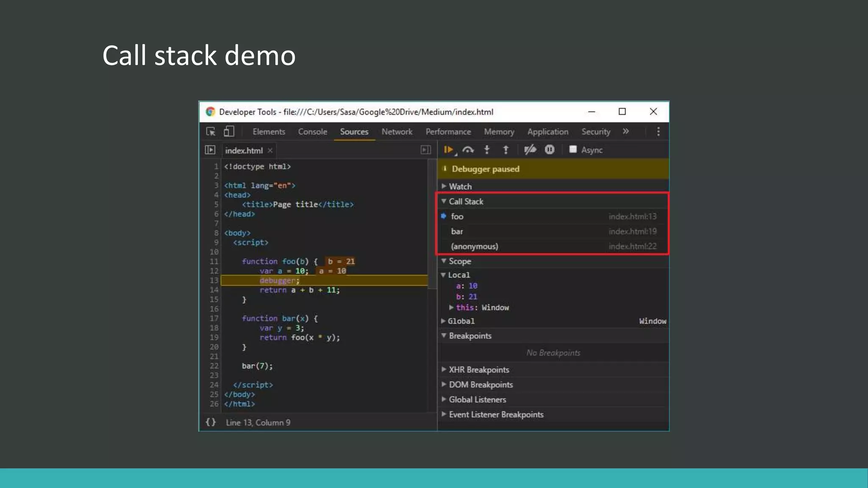The image size is (868, 488).
Task: Select the inspect element cursor icon
Action: [211, 132]
